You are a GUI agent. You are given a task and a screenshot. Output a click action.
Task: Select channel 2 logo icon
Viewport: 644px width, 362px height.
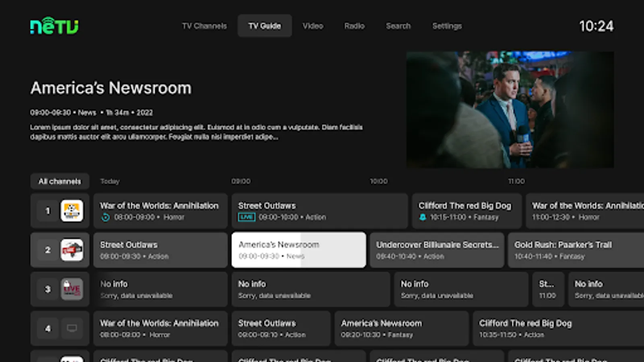(72, 250)
